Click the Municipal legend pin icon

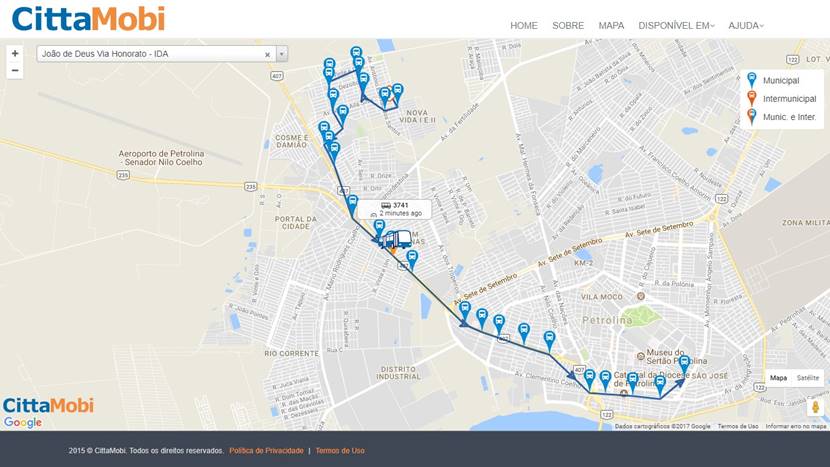pos(752,80)
